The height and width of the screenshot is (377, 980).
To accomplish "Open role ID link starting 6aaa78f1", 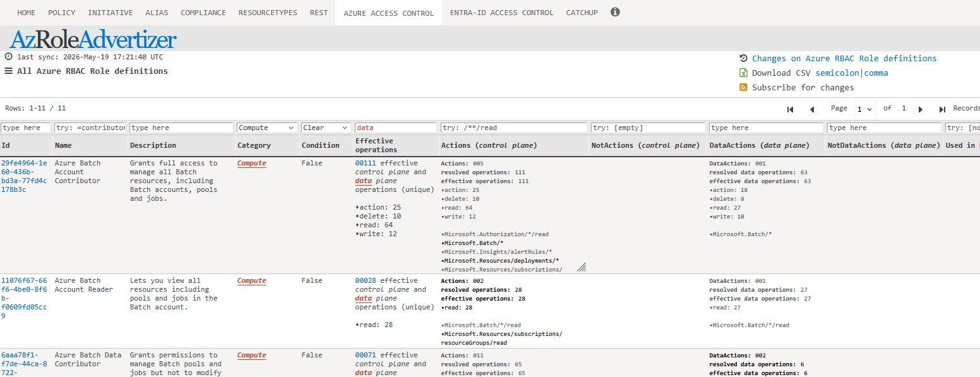I will coord(24,364).
